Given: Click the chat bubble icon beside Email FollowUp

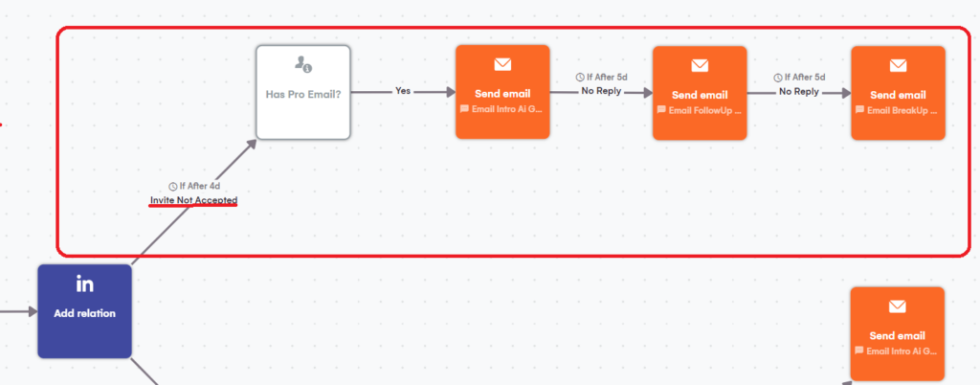Looking at the screenshot, I should coord(661,110).
